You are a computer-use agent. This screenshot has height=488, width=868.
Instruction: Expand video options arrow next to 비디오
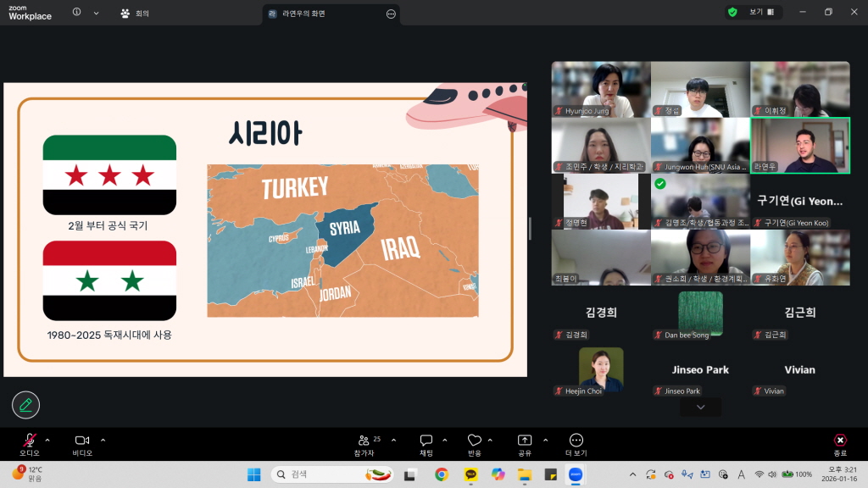coord(103,440)
